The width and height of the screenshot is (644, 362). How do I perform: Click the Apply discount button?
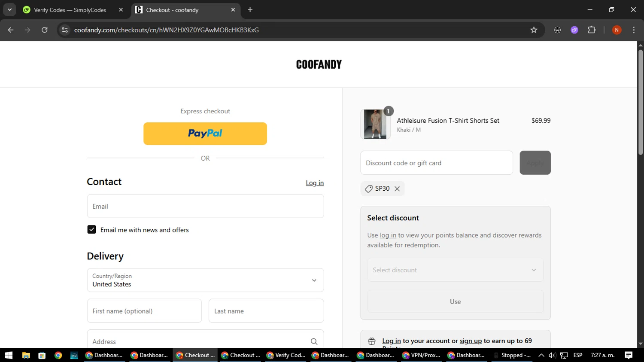[x=535, y=163]
